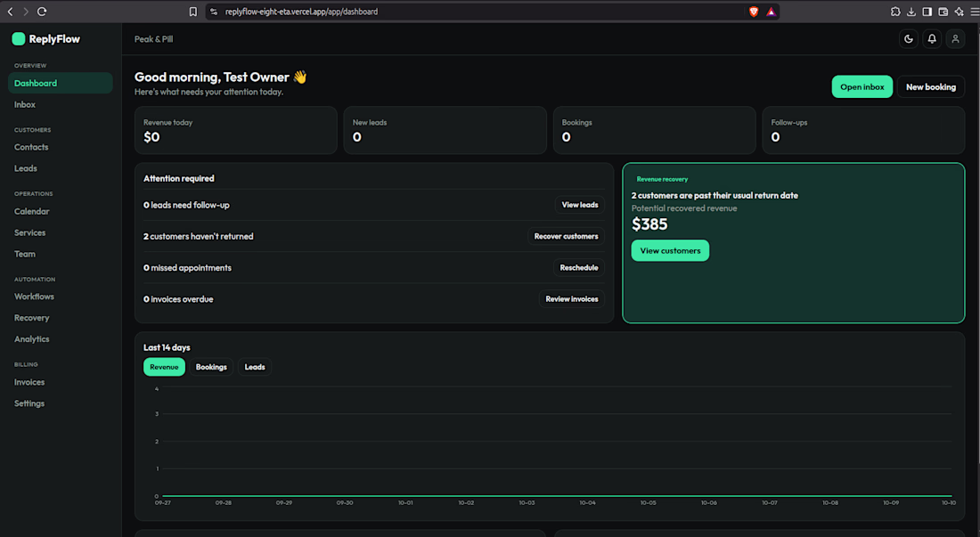Click '2 customers haven't returned' text
Viewport: 980px width, 537px height.
click(198, 236)
